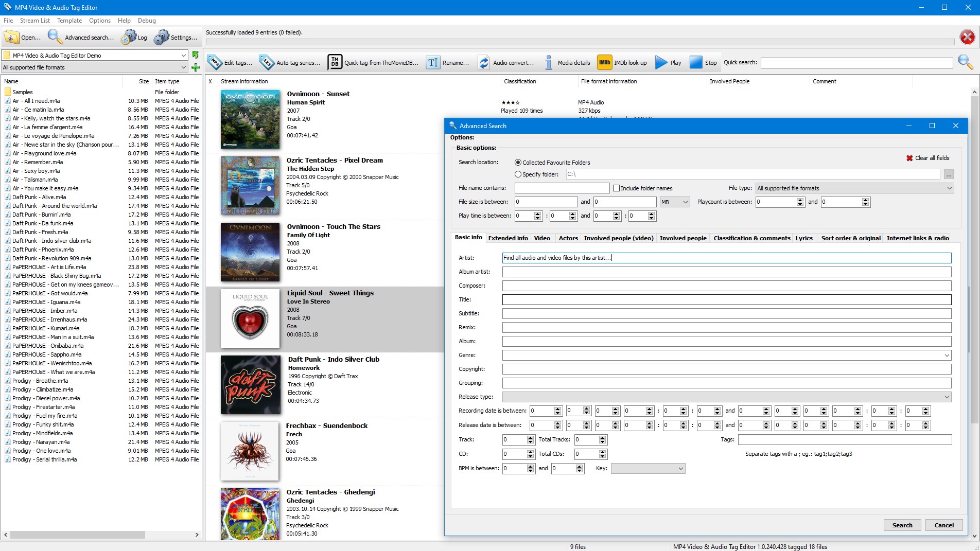Clear all fields in Advanced Search
980x551 pixels.
(928, 158)
